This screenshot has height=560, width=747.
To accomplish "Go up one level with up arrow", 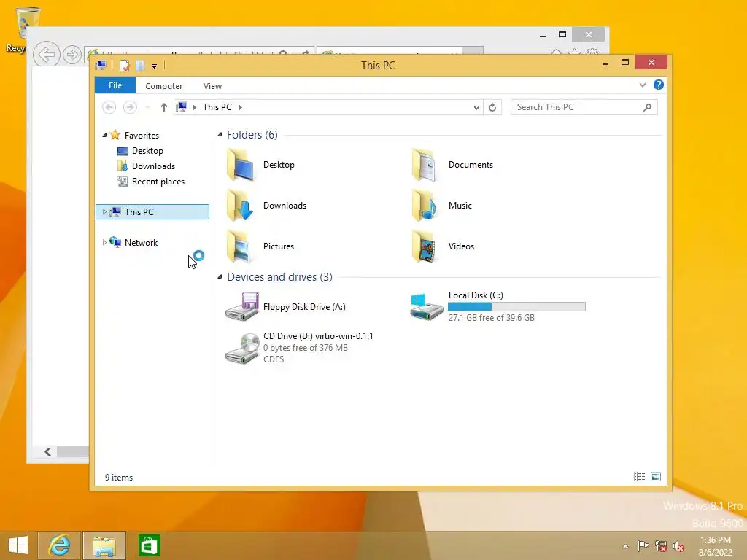I will pyautogui.click(x=164, y=108).
